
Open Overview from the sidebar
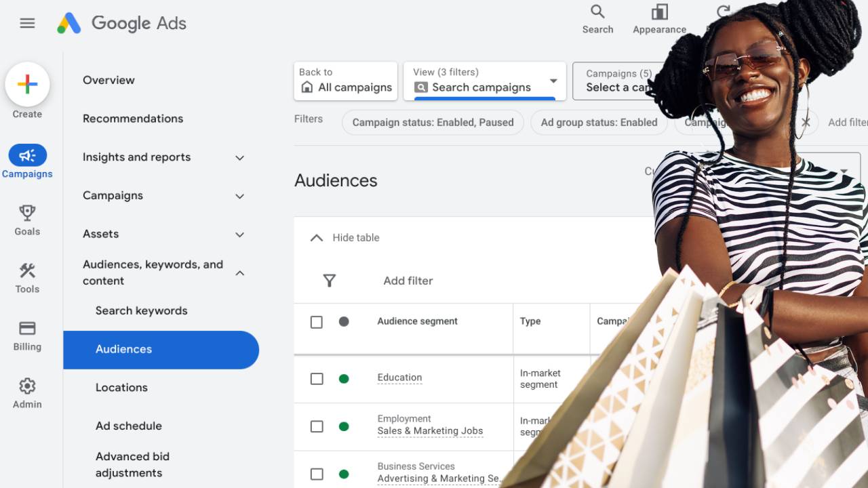(x=108, y=80)
